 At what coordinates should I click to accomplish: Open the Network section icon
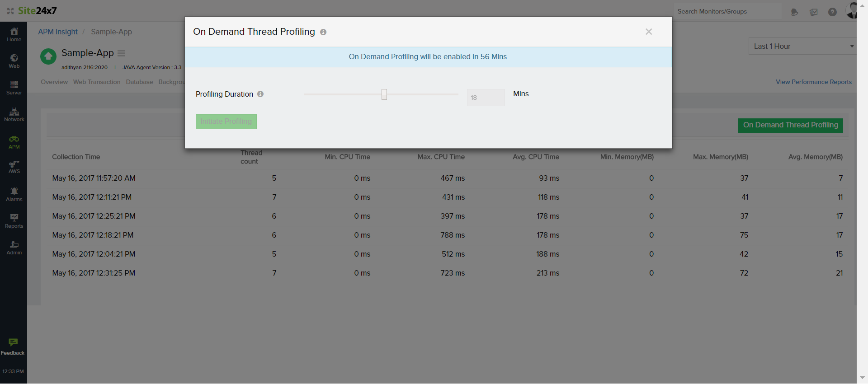[x=14, y=114]
